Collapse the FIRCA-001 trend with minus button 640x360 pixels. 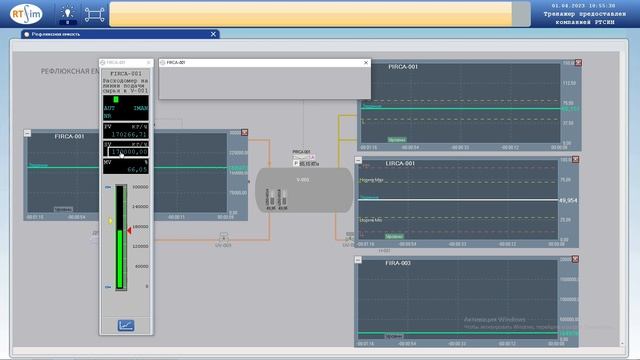[27, 133]
